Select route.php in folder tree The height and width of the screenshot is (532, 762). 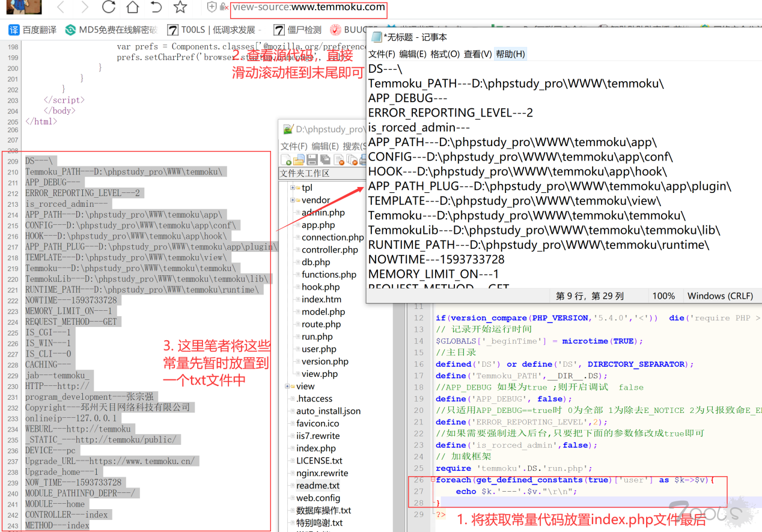(322, 324)
